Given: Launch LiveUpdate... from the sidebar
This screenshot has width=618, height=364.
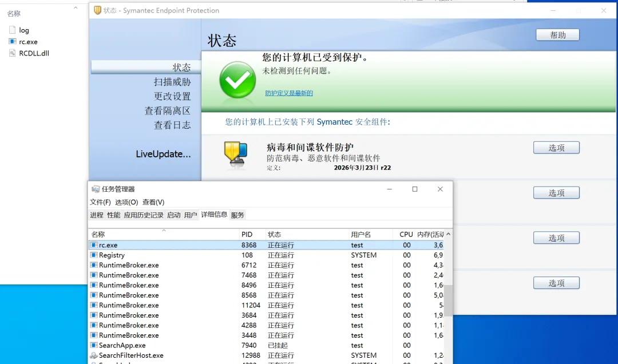Looking at the screenshot, I should (x=163, y=154).
